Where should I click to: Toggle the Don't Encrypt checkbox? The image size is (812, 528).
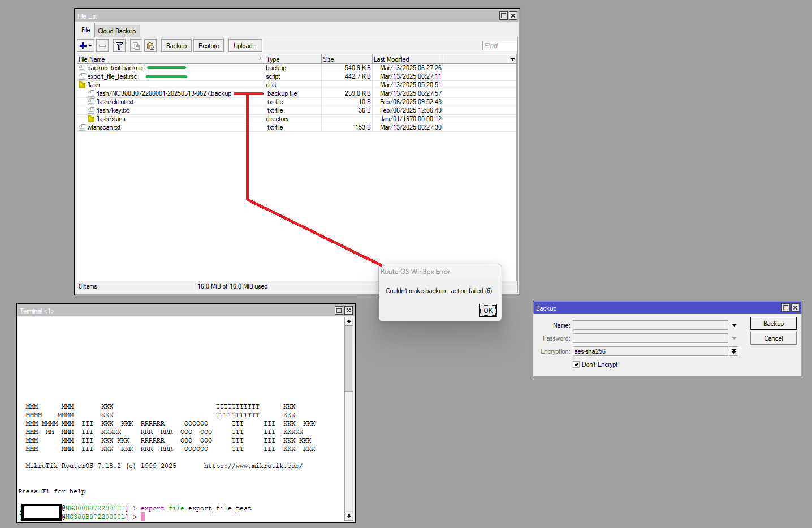pyautogui.click(x=576, y=364)
